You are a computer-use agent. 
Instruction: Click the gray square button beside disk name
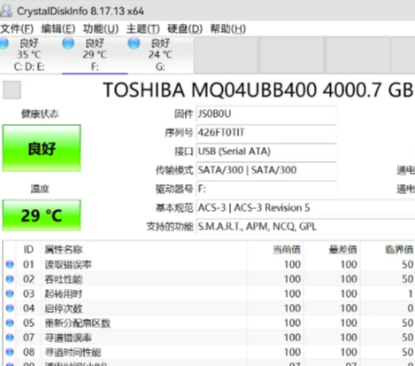[12, 90]
